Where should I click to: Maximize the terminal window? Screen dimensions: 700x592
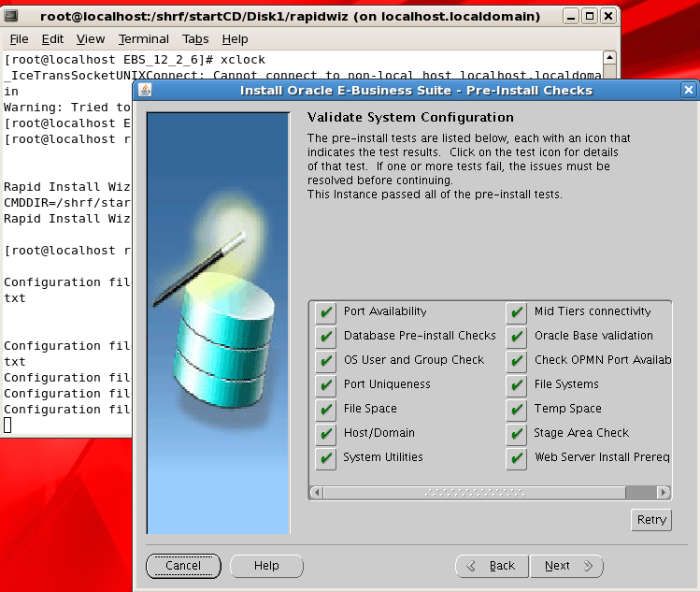pyautogui.click(x=590, y=17)
